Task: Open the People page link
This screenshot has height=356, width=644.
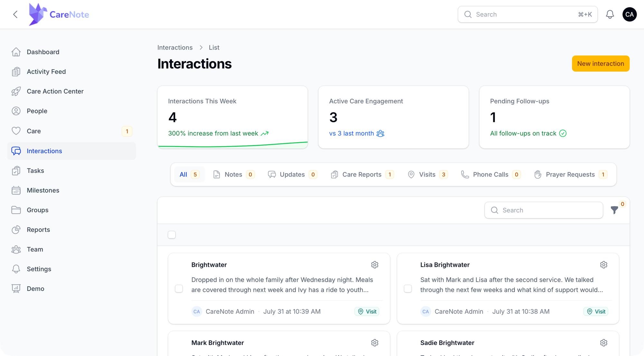Action: click(37, 111)
